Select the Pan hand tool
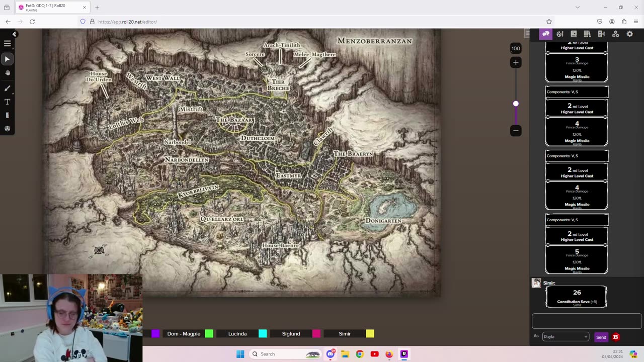Viewport: 644px width, 362px height. click(x=7, y=73)
